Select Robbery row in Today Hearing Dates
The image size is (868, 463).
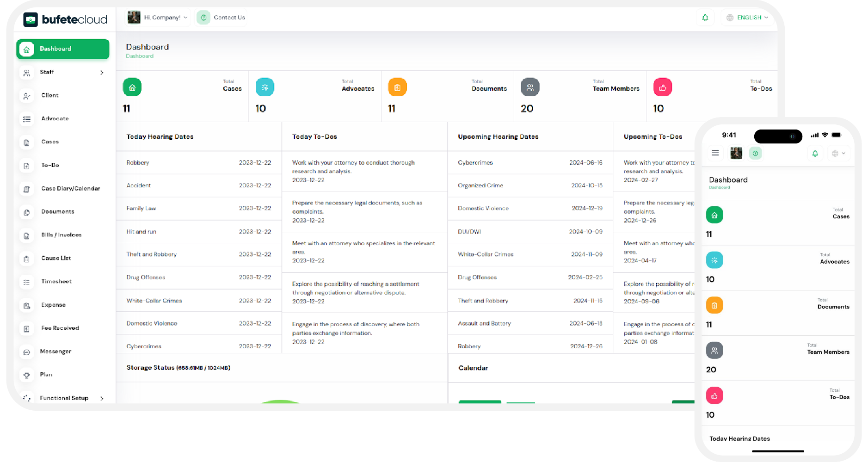(199, 163)
